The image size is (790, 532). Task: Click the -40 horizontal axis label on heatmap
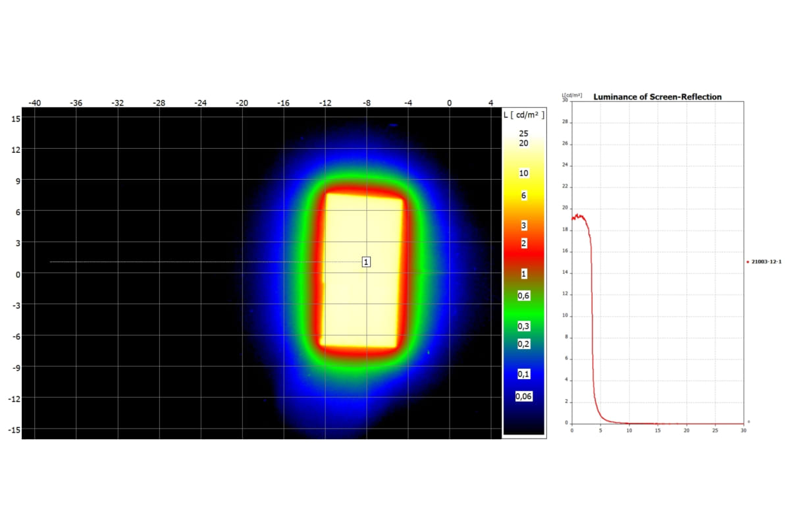click(35, 103)
